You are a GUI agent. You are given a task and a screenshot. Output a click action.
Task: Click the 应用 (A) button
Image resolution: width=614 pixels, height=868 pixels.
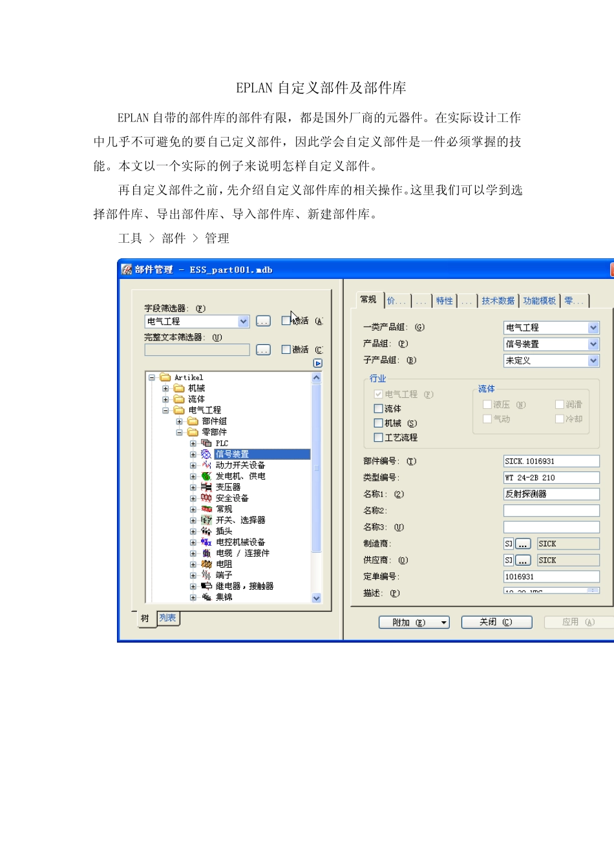pyautogui.click(x=578, y=622)
